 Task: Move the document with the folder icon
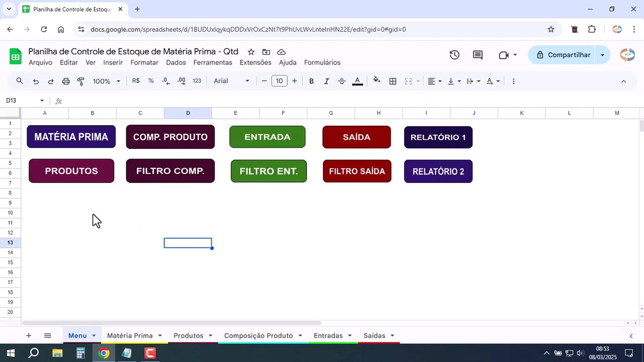[x=266, y=52]
